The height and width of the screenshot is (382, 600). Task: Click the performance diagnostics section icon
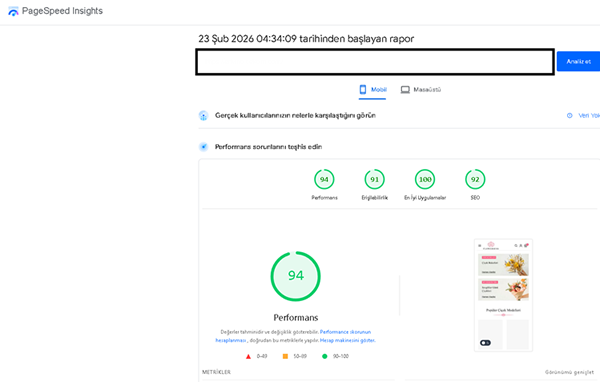point(204,147)
